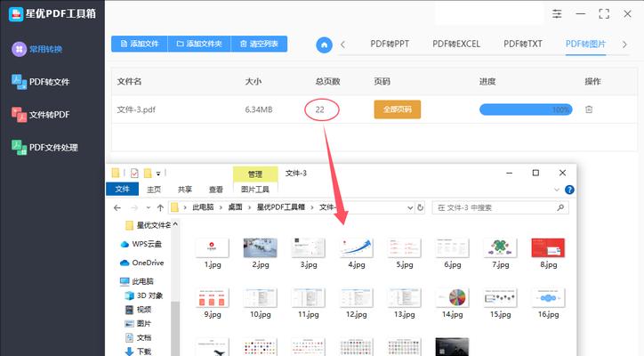The height and width of the screenshot is (356, 644).
Task: Open recent locations dropdown arrow
Action: click(x=149, y=207)
